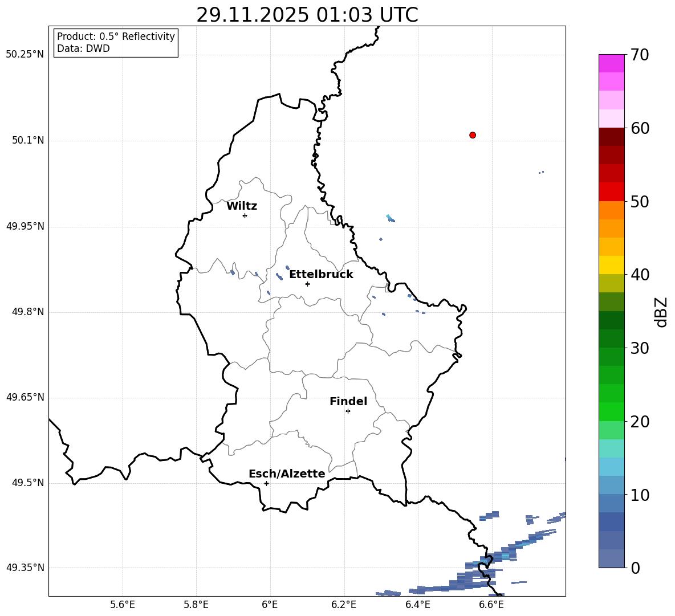Click the 10 colorbar tick label
Viewport: 675px width, 616px height.
tap(640, 495)
